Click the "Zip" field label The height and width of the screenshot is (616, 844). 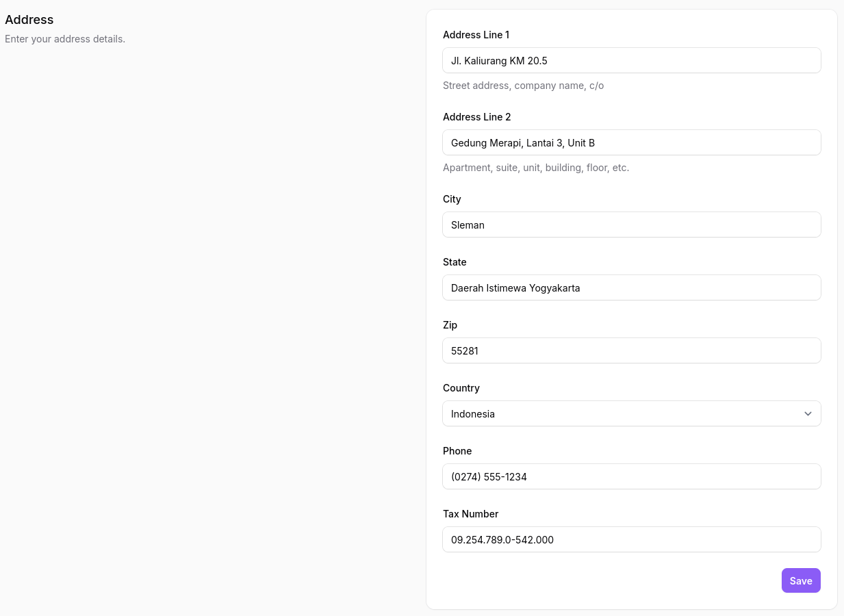click(450, 325)
